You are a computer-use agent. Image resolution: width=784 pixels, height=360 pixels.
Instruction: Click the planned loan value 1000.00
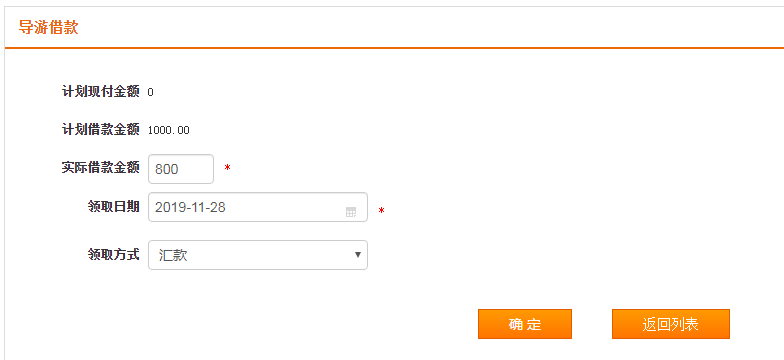(168, 130)
